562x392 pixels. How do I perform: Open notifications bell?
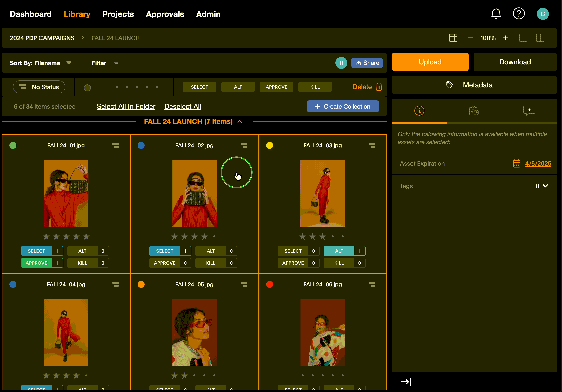pos(496,14)
